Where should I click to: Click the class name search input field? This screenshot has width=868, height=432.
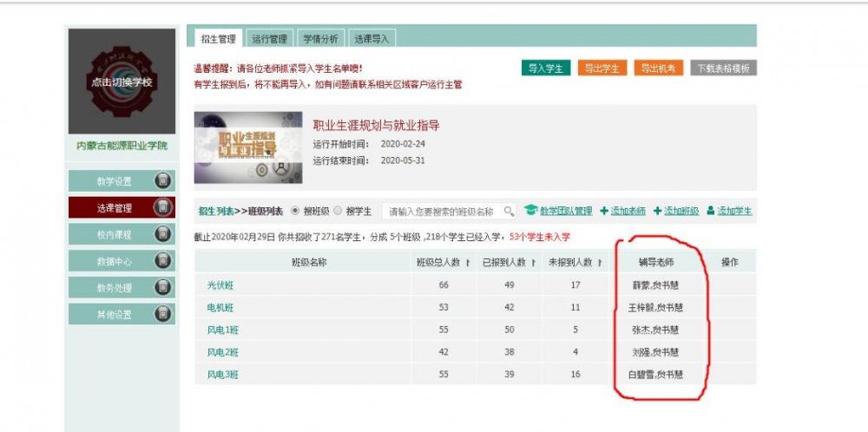click(x=443, y=211)
